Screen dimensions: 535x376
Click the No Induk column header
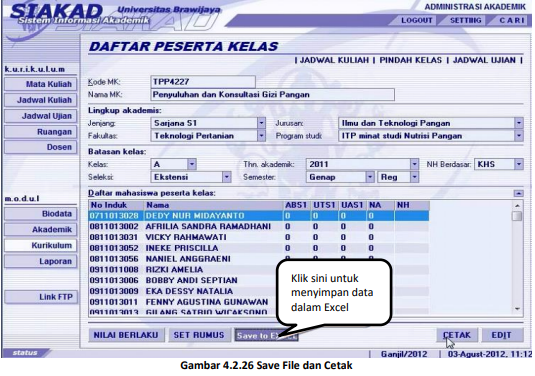click(116, 205)
